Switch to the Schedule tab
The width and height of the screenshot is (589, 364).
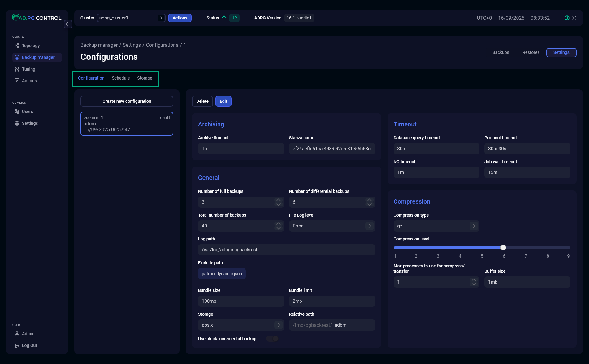pyautogui.click(x=120, y=78)
